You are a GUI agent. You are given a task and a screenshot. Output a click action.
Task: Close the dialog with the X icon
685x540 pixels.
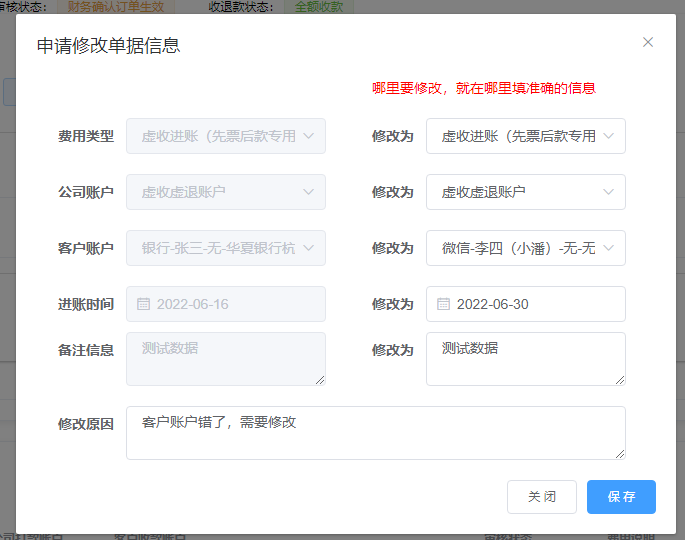click(648, 42)
